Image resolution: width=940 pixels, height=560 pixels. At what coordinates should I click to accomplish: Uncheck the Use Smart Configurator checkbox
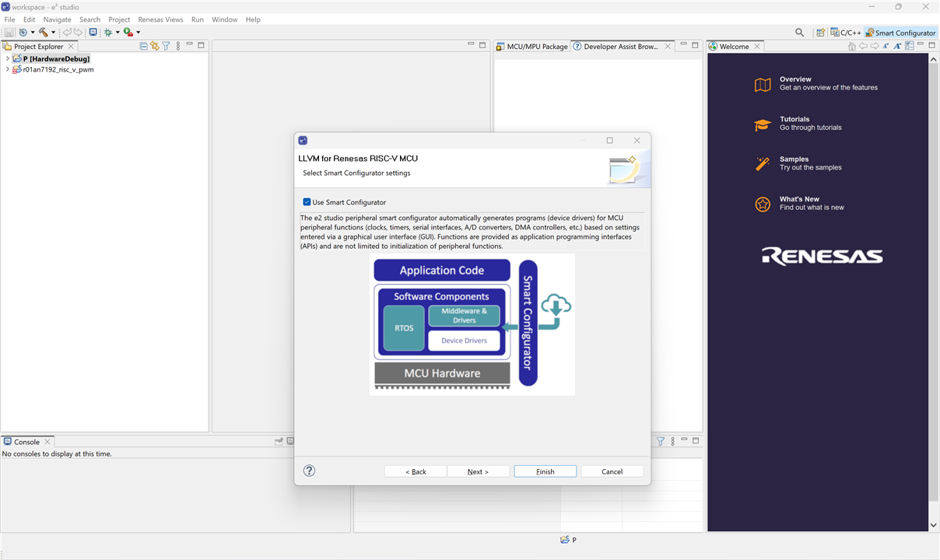point(307,202)
